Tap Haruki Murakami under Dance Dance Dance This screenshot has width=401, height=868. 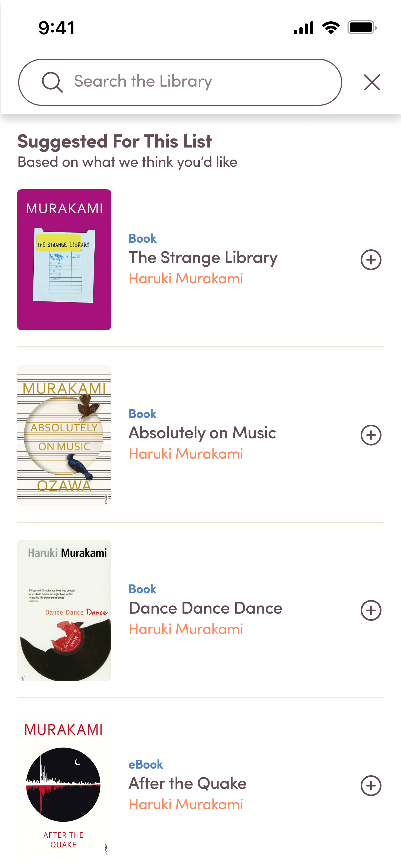tap(186, 629)
